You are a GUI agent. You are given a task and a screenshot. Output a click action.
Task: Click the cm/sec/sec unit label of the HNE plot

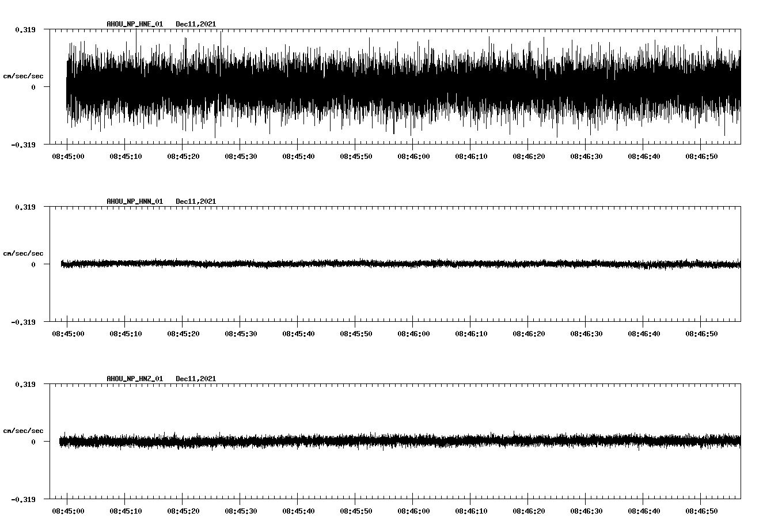(23, 76)
